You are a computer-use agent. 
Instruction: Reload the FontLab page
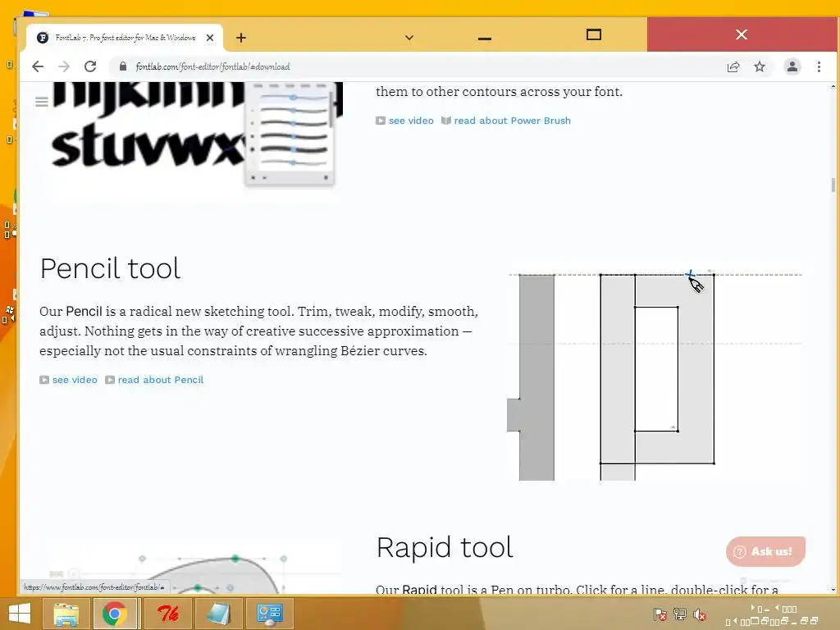(90, 66)
